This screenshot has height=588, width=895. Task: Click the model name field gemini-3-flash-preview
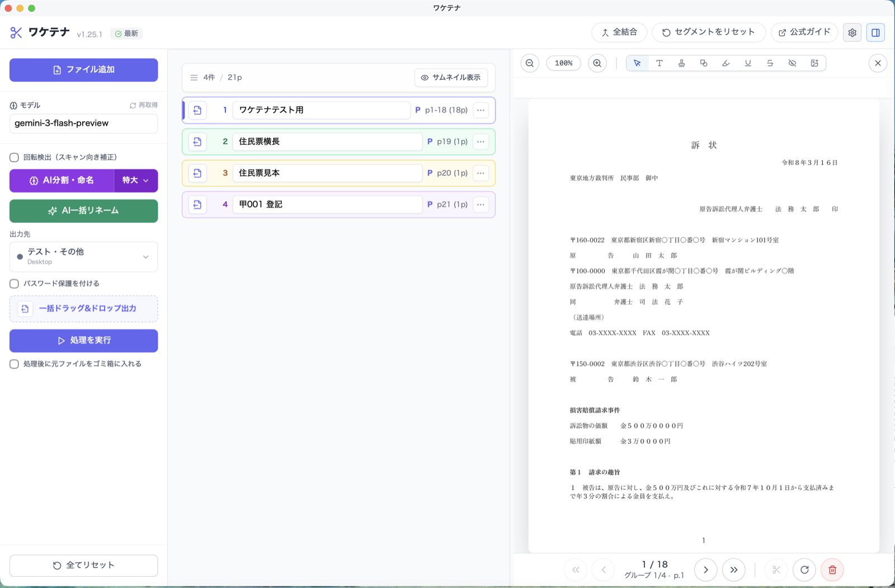[x=83, y=123]
